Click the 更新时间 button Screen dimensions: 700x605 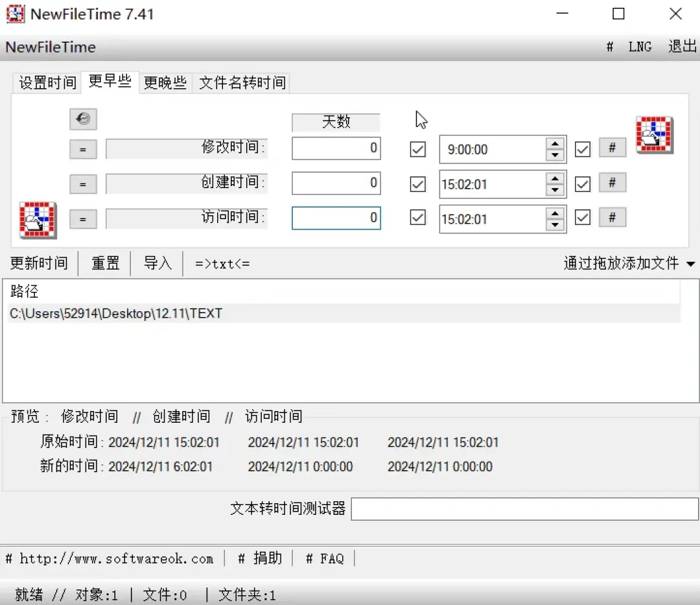click(40, 263)
